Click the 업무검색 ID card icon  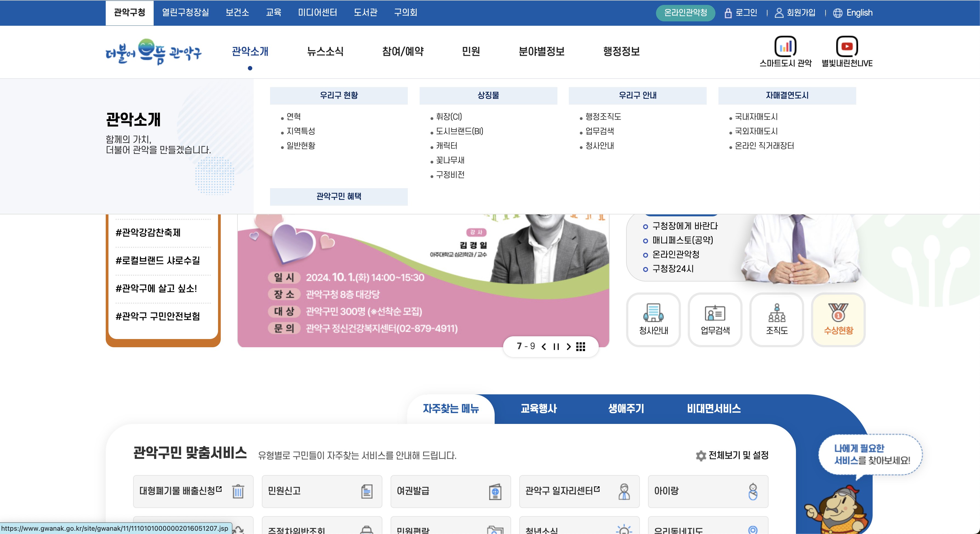coord(715,313)
